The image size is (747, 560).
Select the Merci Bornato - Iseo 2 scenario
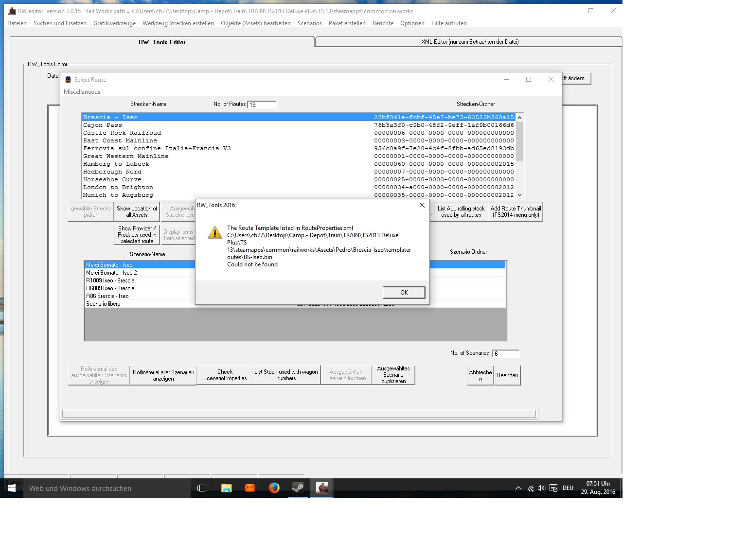coord(140,273)
